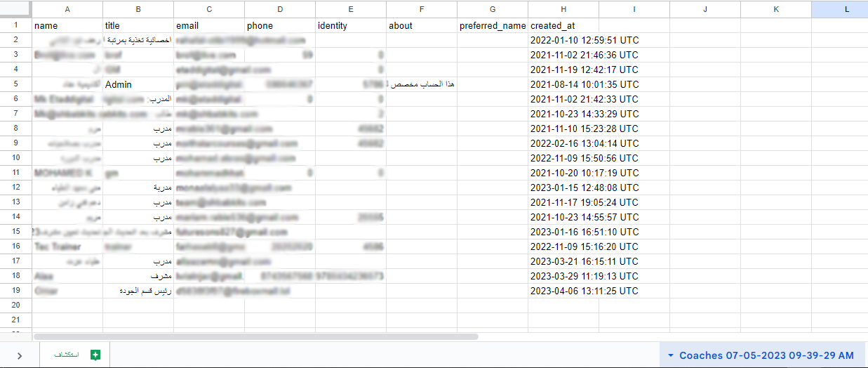
Task: Click the 'phone' header cell
Action: tap(280, 25)
